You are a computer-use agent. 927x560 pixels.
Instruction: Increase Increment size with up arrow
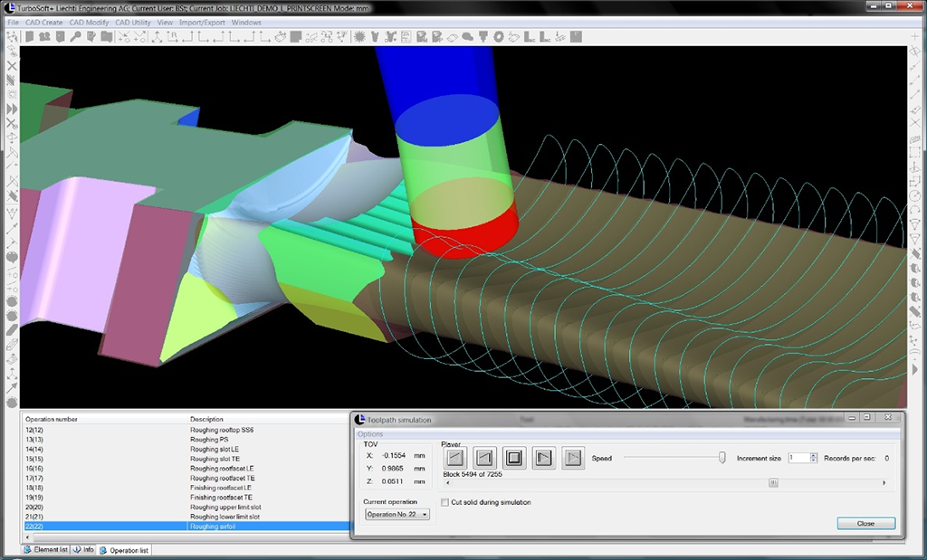click(814, 455)
